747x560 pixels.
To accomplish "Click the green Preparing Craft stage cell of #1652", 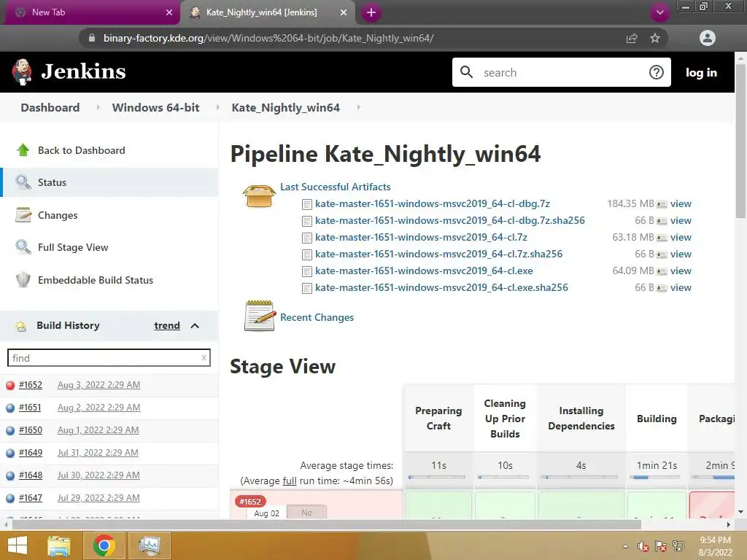I will pyautogui.click(x=438, y=505).
